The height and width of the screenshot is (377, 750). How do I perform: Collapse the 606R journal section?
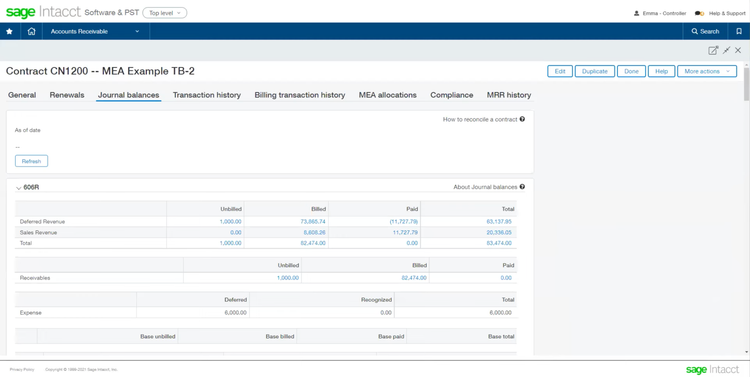[19, 188]
